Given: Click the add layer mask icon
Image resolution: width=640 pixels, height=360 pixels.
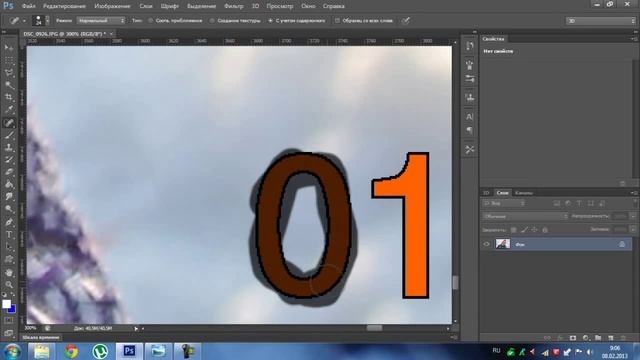Looking at the screenshot, I should [x=573, y=338].
